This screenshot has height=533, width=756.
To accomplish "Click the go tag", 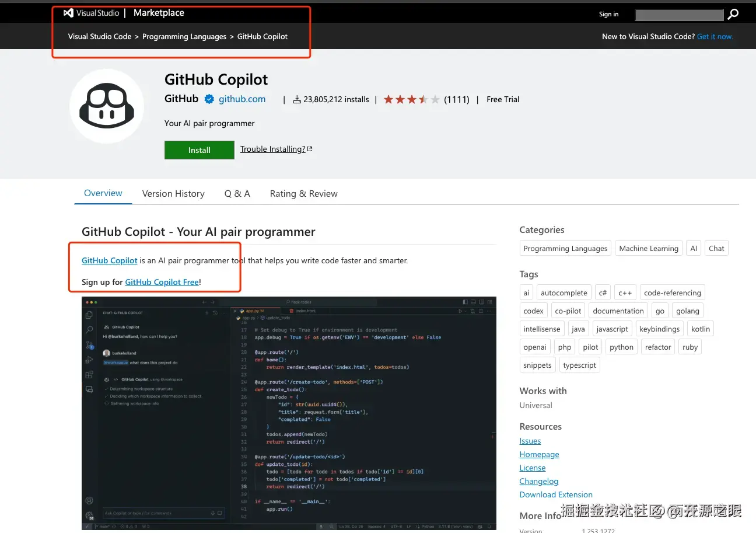I will pyautogui.click(x=660, y=311).
